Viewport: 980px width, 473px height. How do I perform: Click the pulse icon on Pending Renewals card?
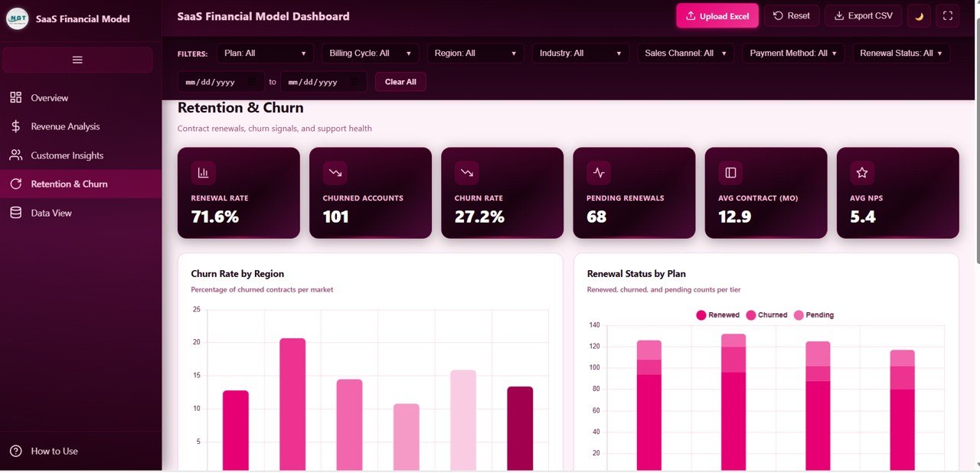tap(598, 172)
